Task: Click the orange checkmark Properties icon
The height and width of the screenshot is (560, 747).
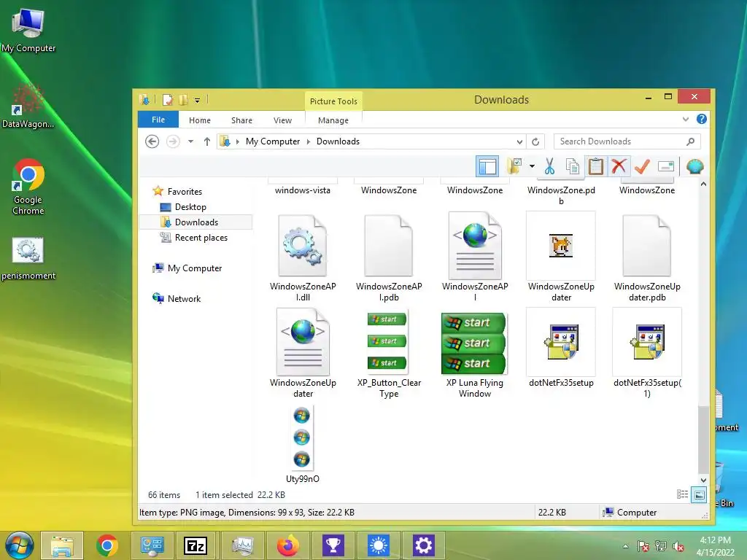Action: tap(642, 167)
